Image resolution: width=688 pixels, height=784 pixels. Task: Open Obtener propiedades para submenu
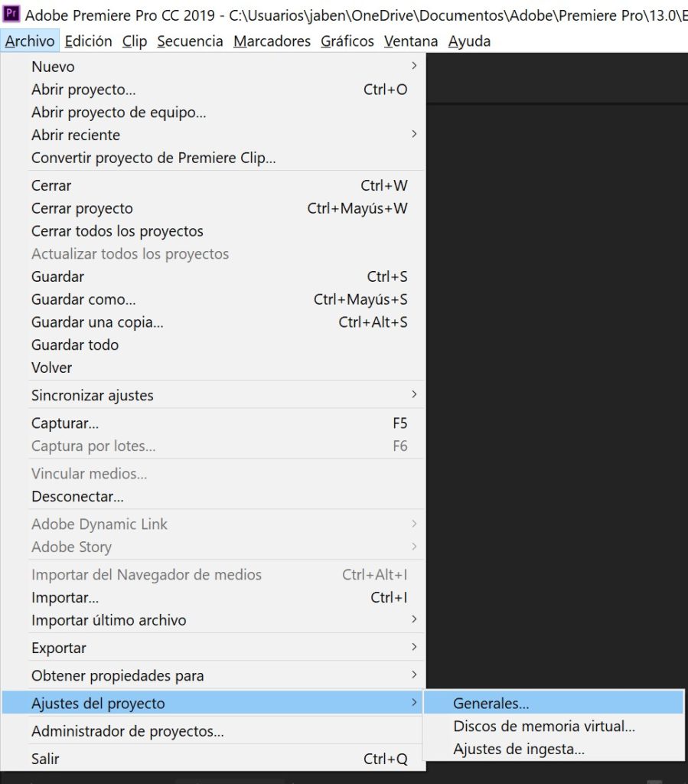point(214,675)
